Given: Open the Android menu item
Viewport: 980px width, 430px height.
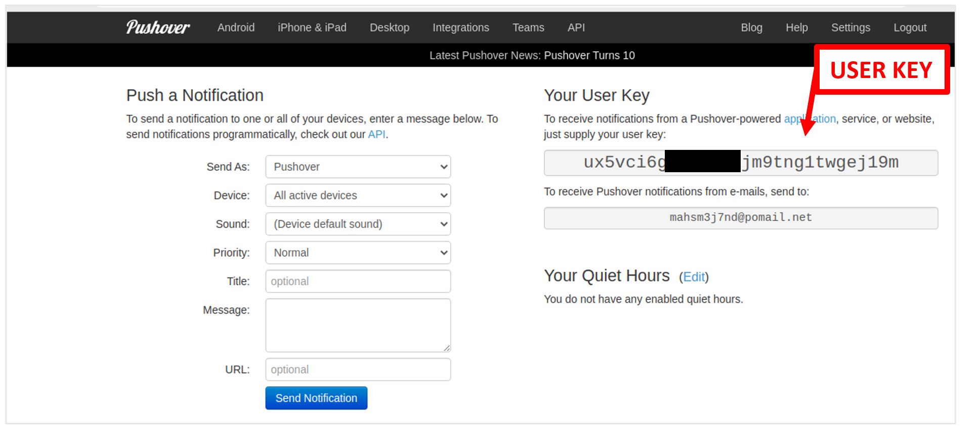Looking at the screenshot, I should point(236,27).
